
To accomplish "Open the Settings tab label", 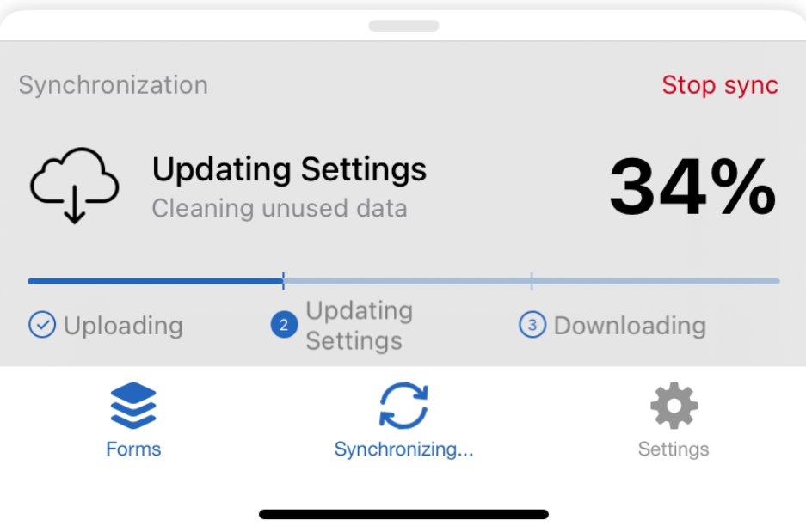I will 674,449.
